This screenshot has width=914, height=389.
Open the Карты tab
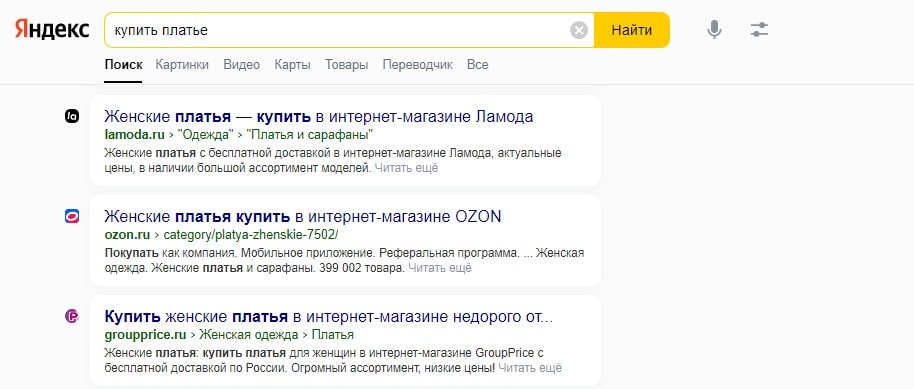(293, 65)
